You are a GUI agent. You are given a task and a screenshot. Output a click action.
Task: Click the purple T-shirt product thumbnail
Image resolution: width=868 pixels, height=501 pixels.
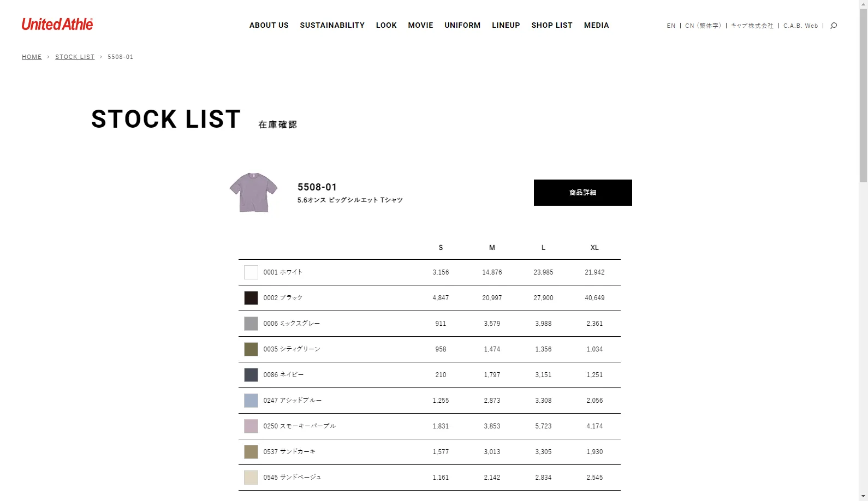[253, 192]
